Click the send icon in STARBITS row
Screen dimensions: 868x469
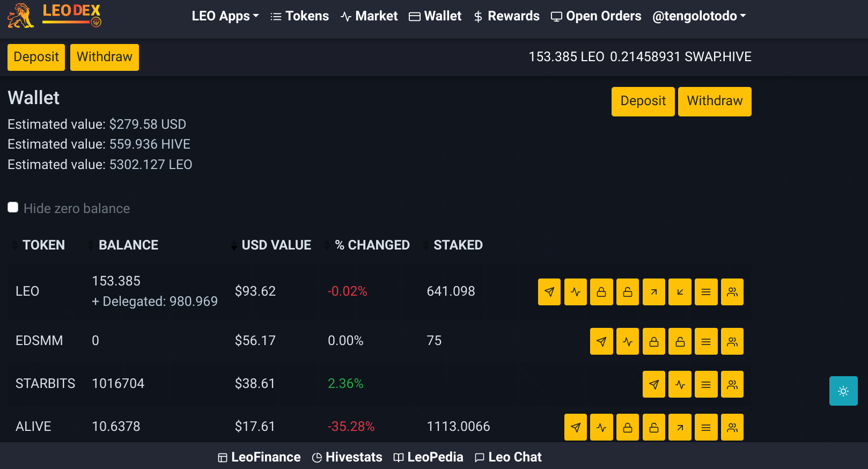654,384
